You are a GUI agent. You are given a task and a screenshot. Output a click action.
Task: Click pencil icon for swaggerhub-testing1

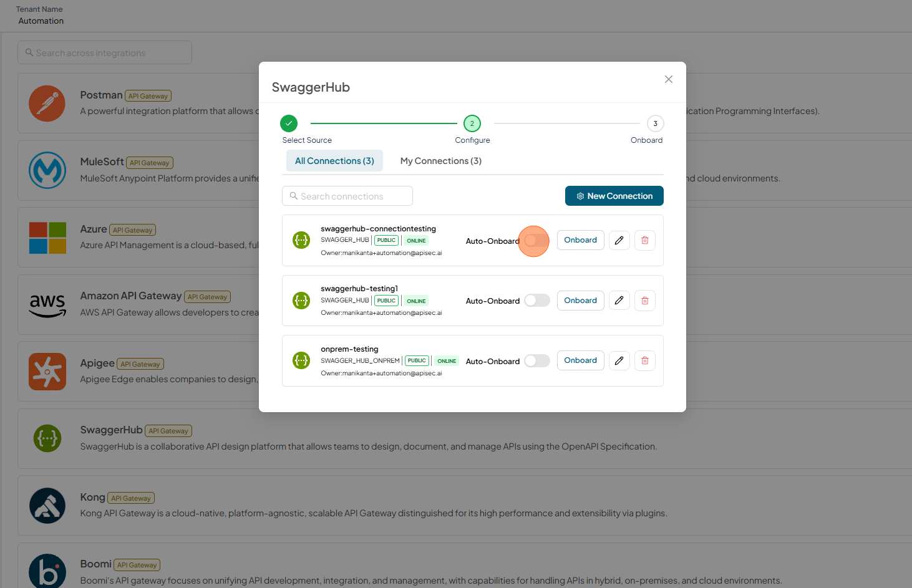619,301
